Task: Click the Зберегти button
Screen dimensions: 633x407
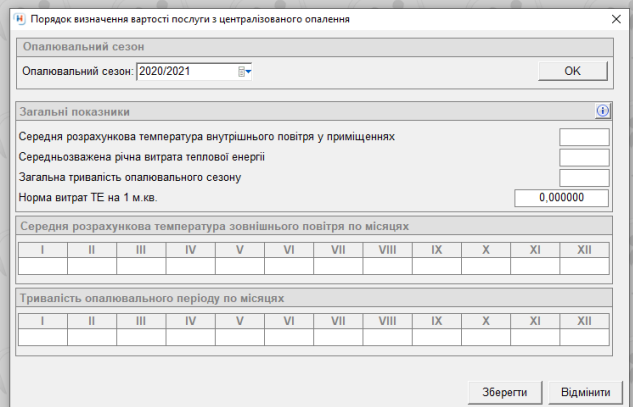Action: pos(504,391)
